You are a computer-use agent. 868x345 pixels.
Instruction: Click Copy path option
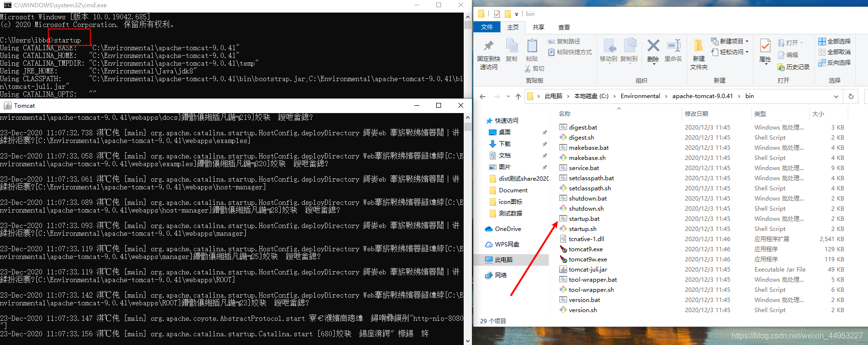[564, 42]
